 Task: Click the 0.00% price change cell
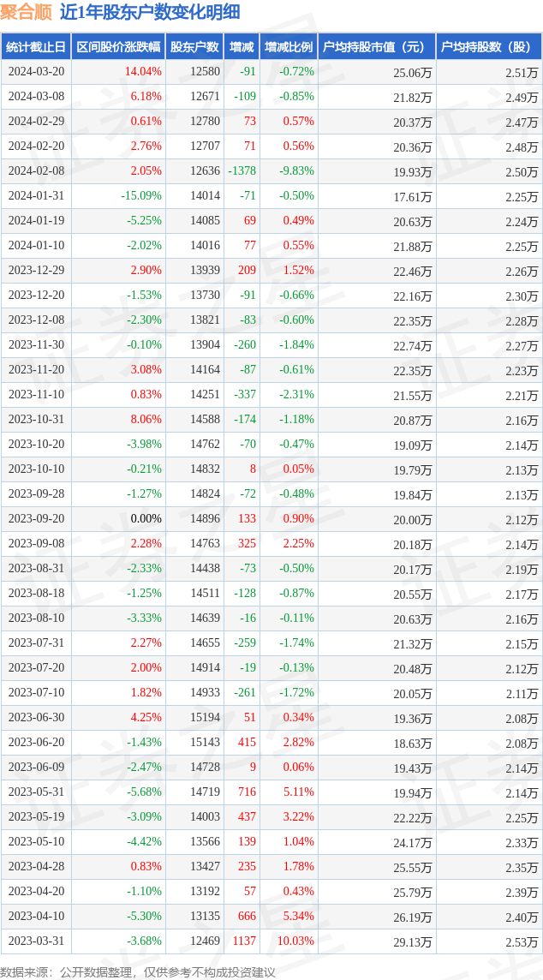pos(146,519)
